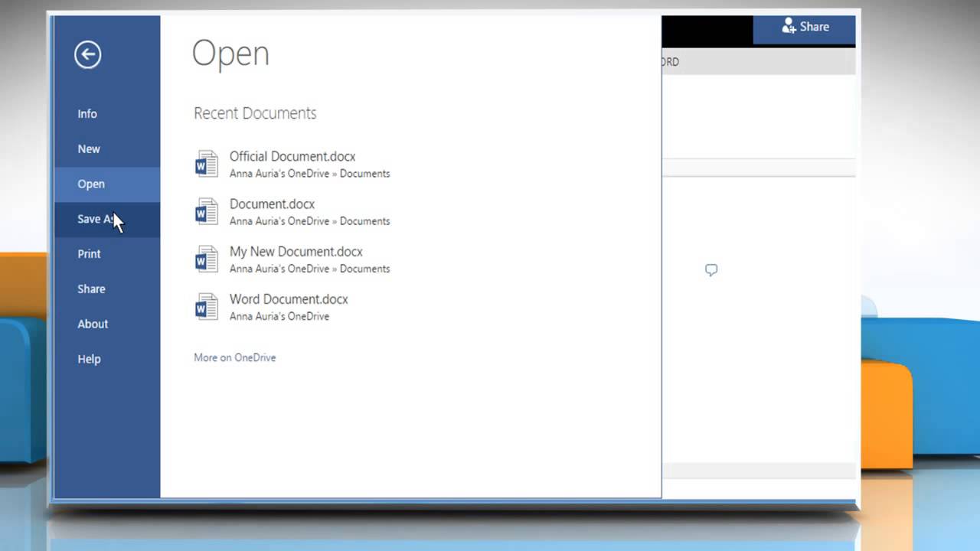Click the Open page title
Screen dimensions: 980x551
[230, 54]
